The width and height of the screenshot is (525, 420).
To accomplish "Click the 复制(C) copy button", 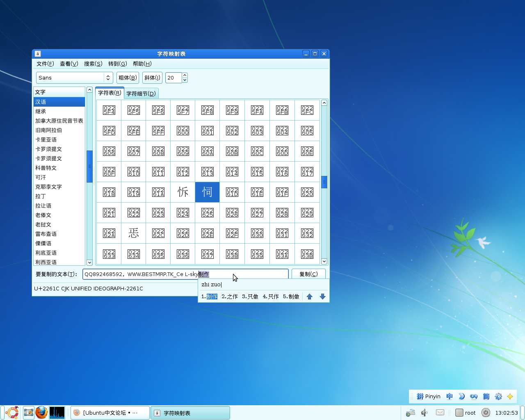I will coord(308,274).
